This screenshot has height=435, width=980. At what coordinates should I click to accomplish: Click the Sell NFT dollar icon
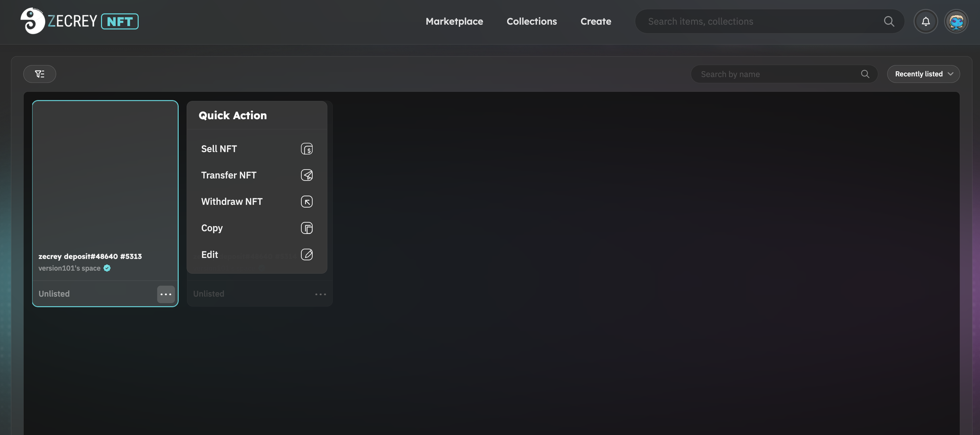[x=306, y=149]
